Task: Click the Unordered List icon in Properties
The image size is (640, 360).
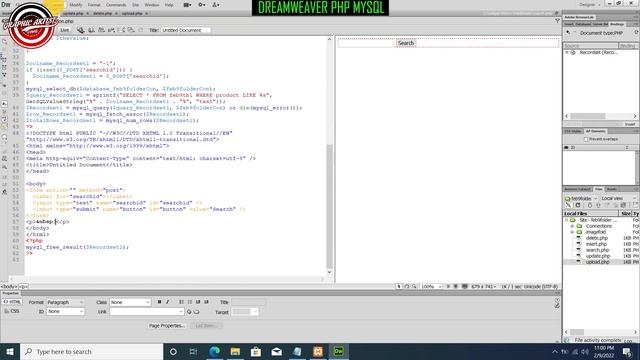Action: click(x=181, y=302)
